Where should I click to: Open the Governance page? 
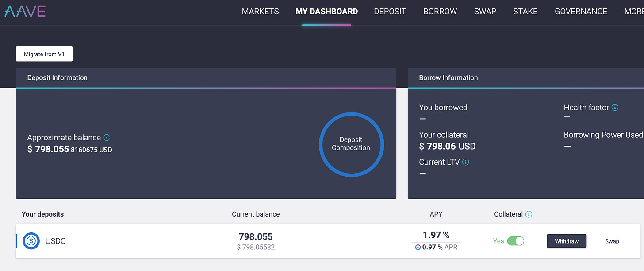point(581,12)
